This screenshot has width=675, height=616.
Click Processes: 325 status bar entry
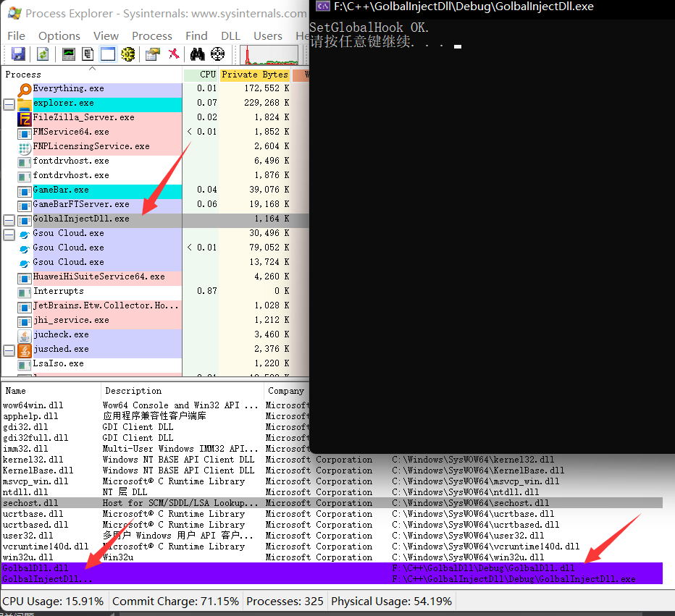click(285, 601)
